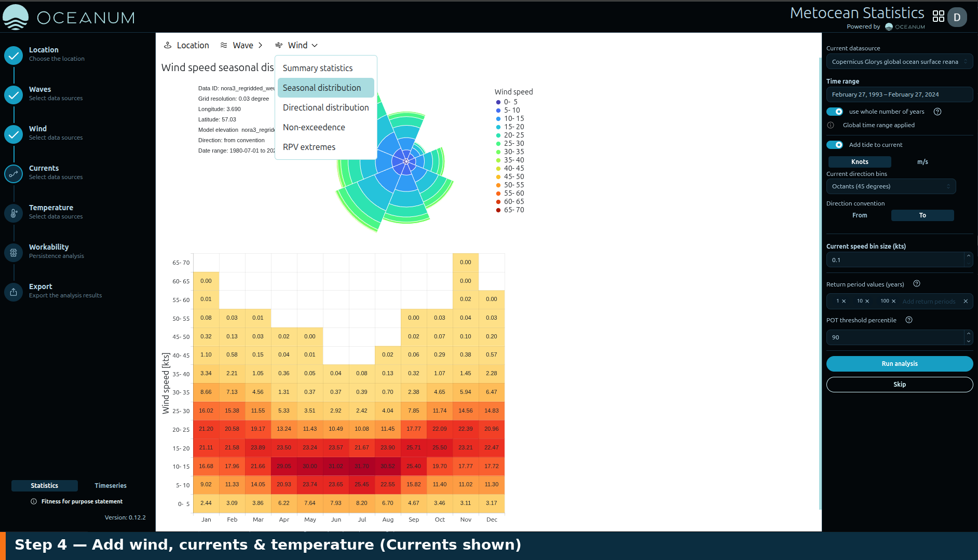Click the Location step checkmark icon
978x560 pixels.
coord(13,55)
